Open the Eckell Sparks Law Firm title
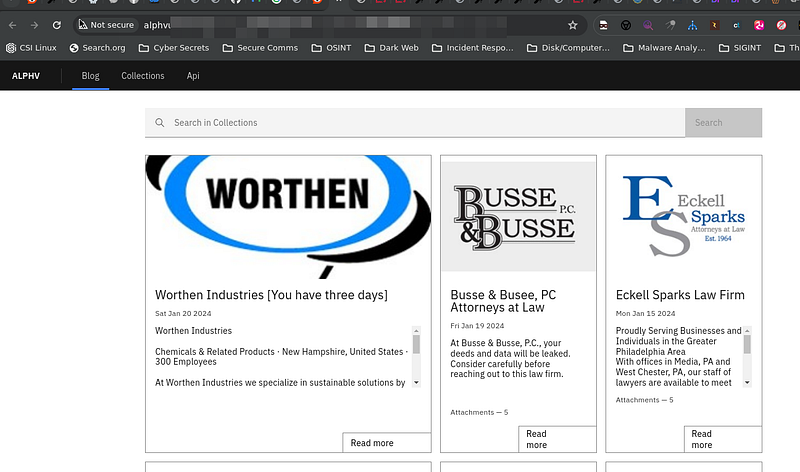Viewport: 800px width, 472px height. (x=680, y=295)
